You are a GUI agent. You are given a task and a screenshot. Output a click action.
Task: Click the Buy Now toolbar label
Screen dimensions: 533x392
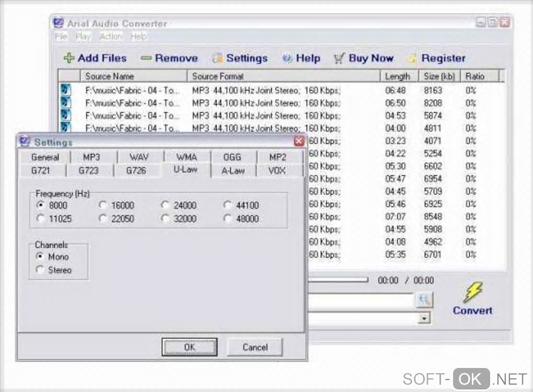coord(371,58)
